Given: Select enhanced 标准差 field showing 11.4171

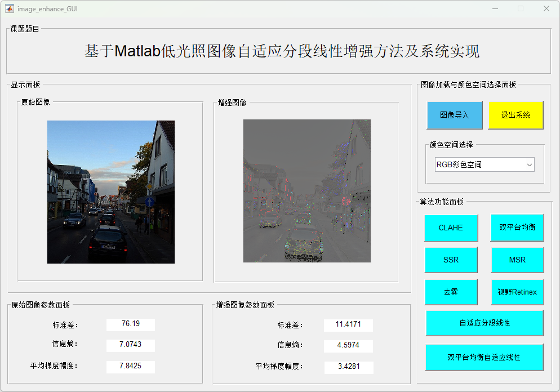Looking at the screenshot, I should [348, 324].
